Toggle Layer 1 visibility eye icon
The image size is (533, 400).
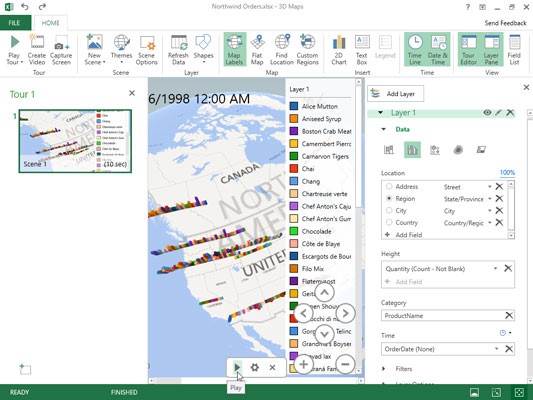(x=487, y=112)
